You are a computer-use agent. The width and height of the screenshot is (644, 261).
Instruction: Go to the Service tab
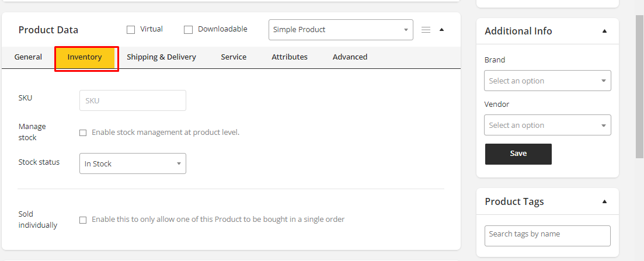[234, 57]
